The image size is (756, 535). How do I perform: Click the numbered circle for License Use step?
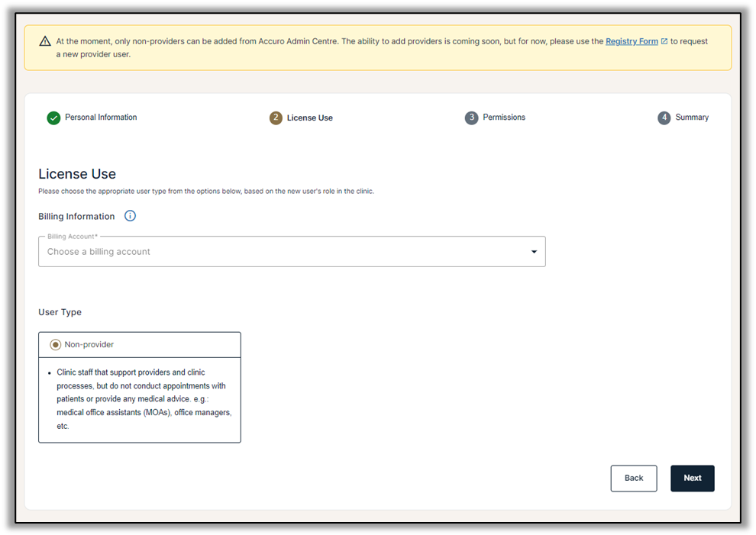pyautogui.click(x=276, y=118)
